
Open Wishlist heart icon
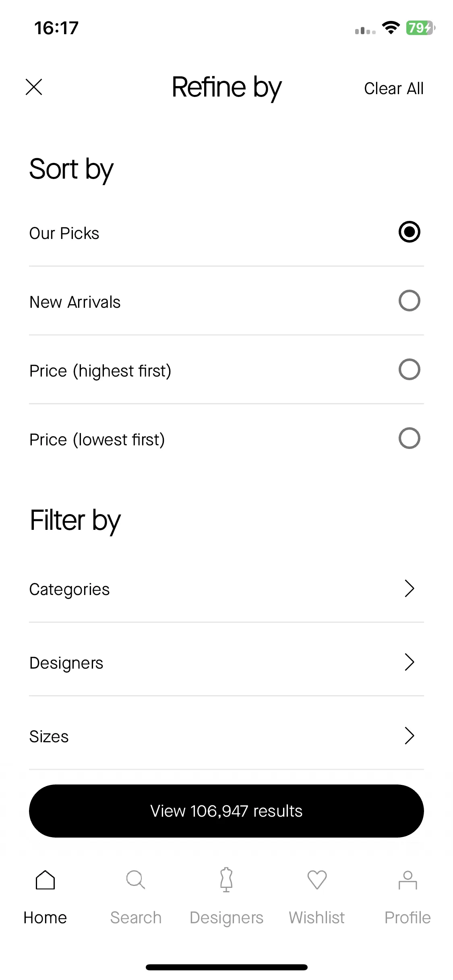click(317, 880)
